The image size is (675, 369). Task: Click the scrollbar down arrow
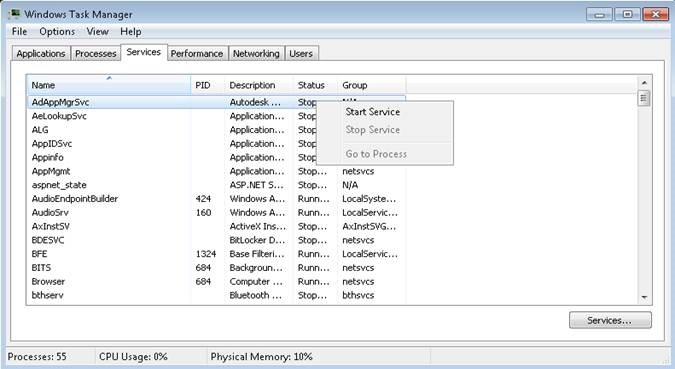point(644,297)
